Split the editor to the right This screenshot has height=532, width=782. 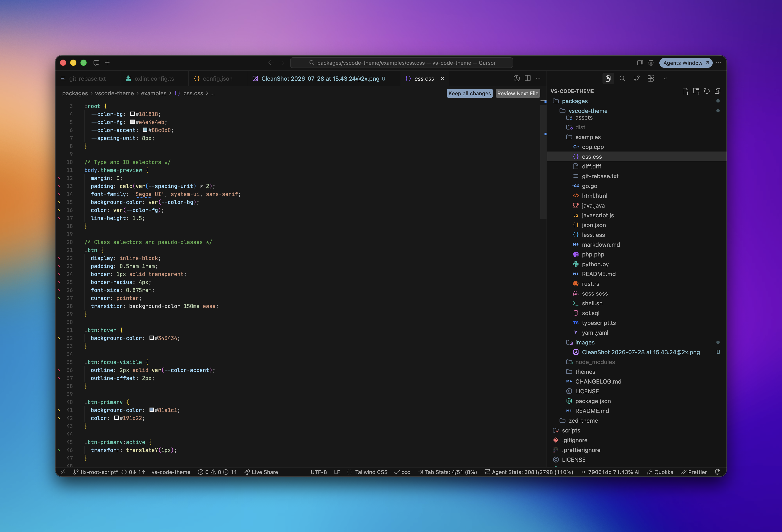pyautogui.click(x=528, y=78)
